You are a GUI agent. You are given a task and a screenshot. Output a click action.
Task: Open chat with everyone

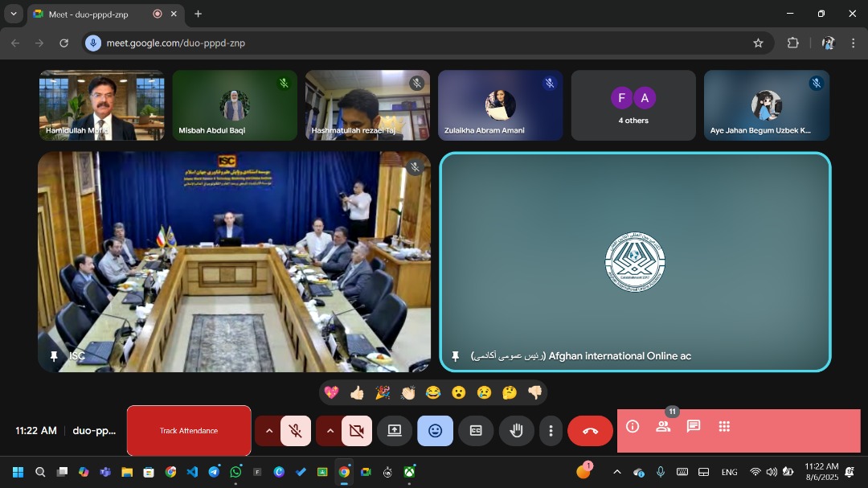click(694, 427)
